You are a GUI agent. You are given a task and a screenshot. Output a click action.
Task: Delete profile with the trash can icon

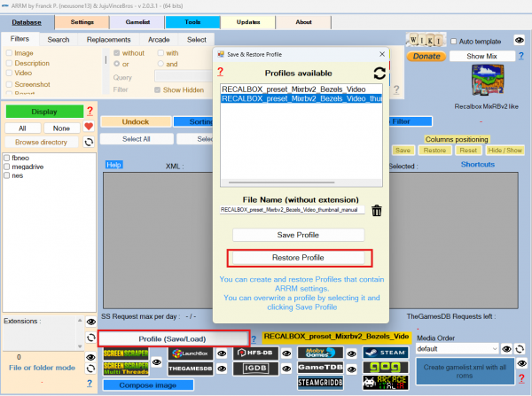click(x=377, y=211)
